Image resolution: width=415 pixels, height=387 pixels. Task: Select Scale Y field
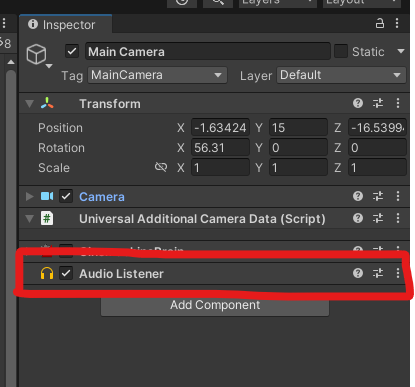point(298,168)
